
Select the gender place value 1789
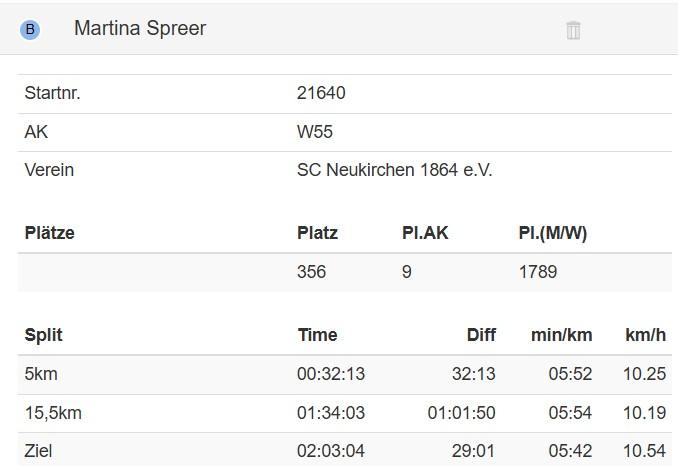(x=537, y=272)
